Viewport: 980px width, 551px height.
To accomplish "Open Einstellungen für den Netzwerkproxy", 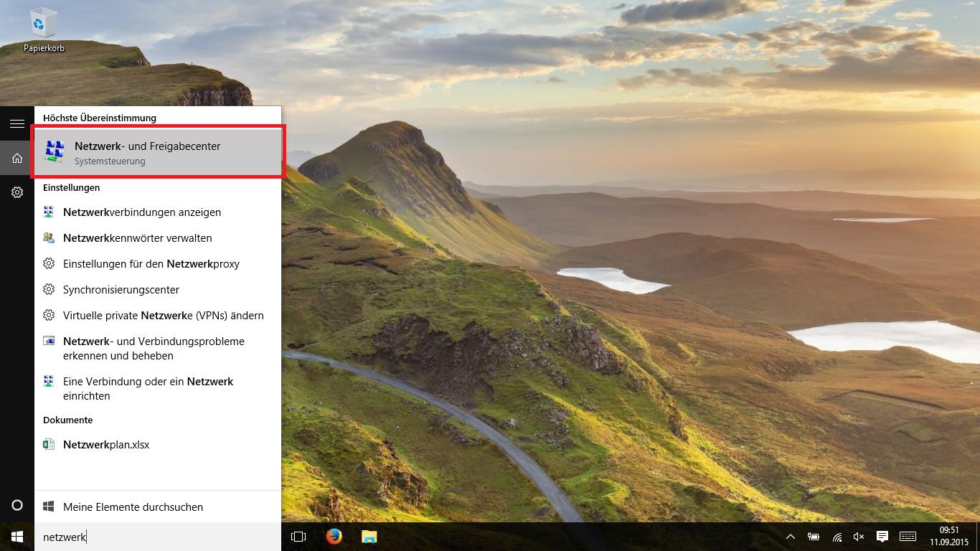I will point(158,264).
